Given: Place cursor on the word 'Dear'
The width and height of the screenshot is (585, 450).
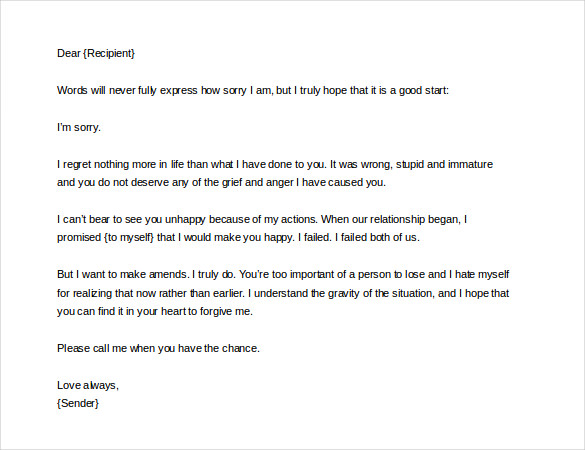Looking at the screenshot, I should click(x=69, y=53).
